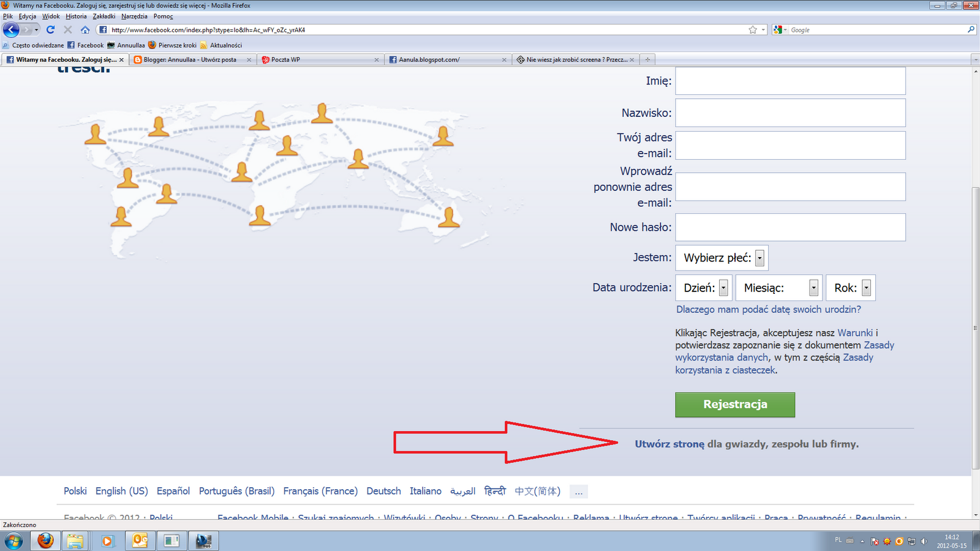Click the Nowe hasło input field
The width and height of the screenshot is (980, 551).
point(790,227)
